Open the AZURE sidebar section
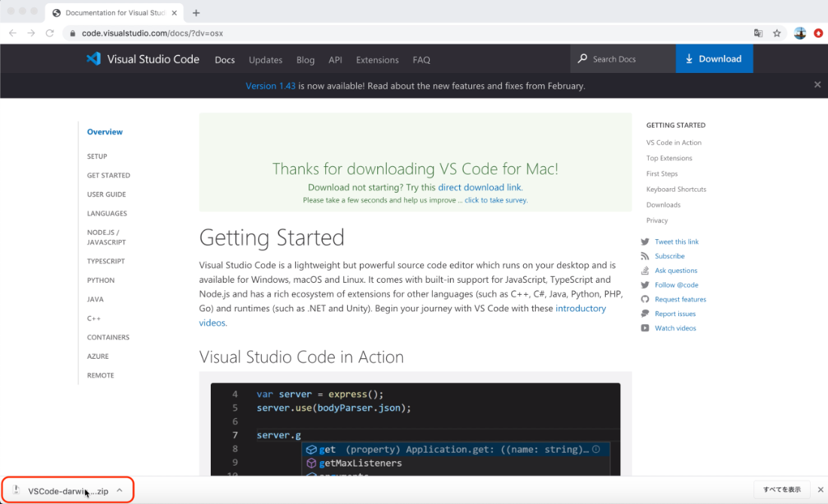Image resolution: width=828 pixels, height=504 pixels. pyautogui.click(x=98, y=357)
